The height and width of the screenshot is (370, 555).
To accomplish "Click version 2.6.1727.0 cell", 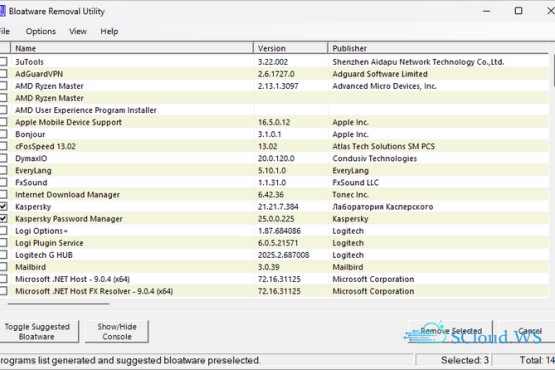I will [x=276, y=74].
